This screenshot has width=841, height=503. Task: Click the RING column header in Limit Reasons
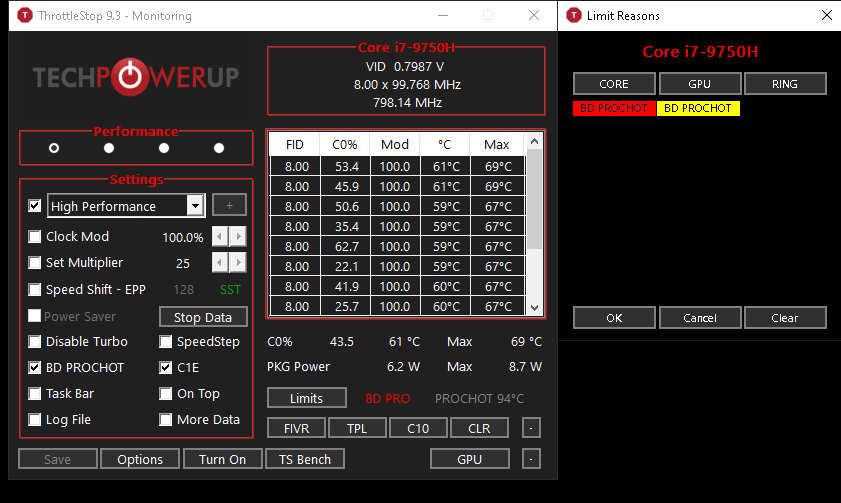(x=785, y=84)
